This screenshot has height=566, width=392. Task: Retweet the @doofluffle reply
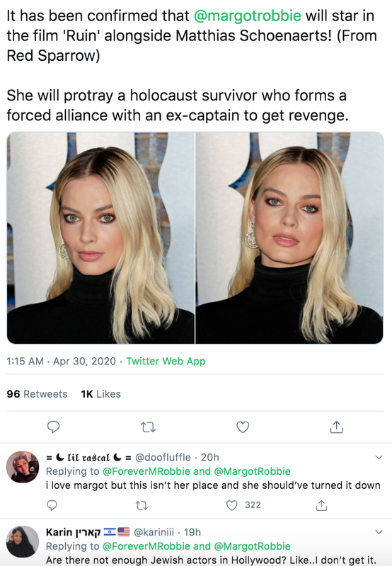[142, 505]
